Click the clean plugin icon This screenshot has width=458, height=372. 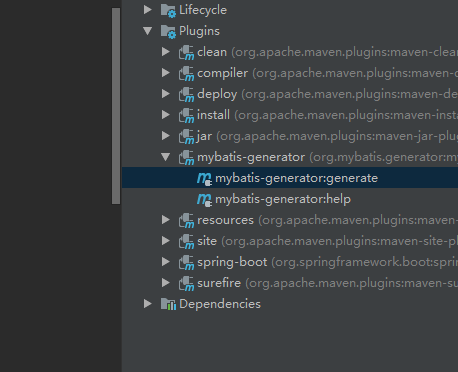coord(186,53)
